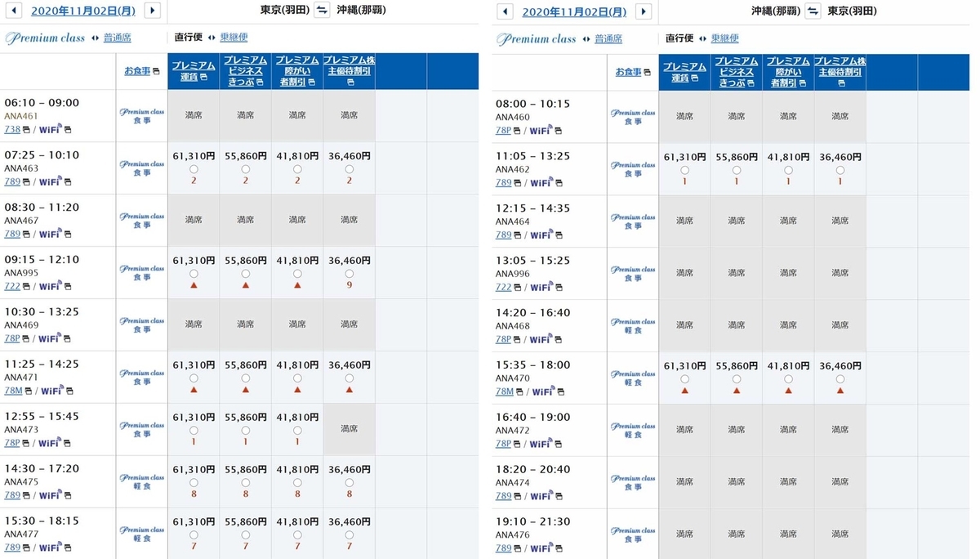Select 41,810円 障がい者割引 radio for ANA471
This screenshot has height=559, width=980.
[x=297, y=378]
